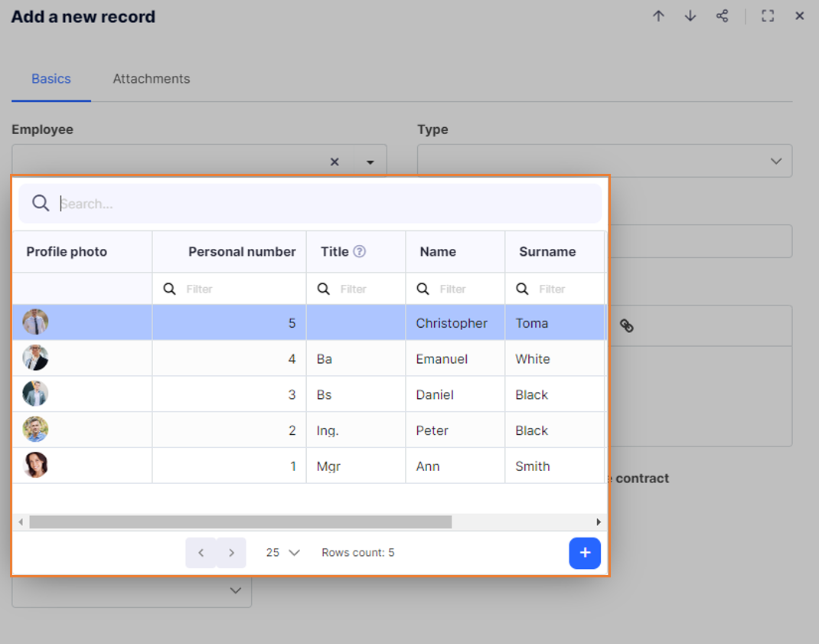
Task: Go to previous record with up arrow
Action: [658, 16]
